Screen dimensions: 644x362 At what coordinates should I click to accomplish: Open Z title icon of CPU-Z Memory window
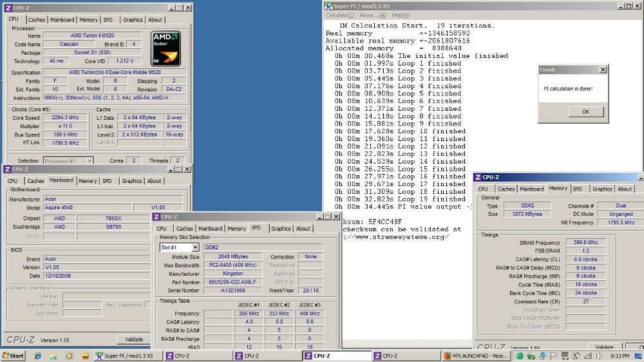(477, 177)
